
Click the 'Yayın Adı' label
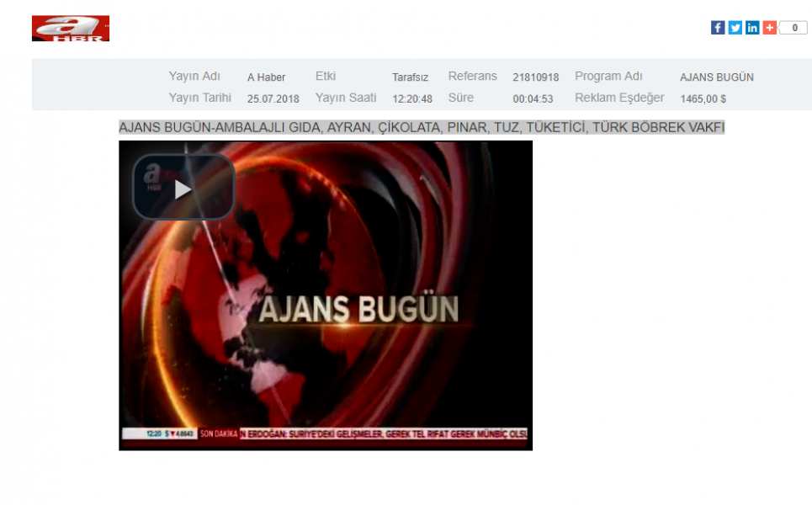tap(194, 76)
